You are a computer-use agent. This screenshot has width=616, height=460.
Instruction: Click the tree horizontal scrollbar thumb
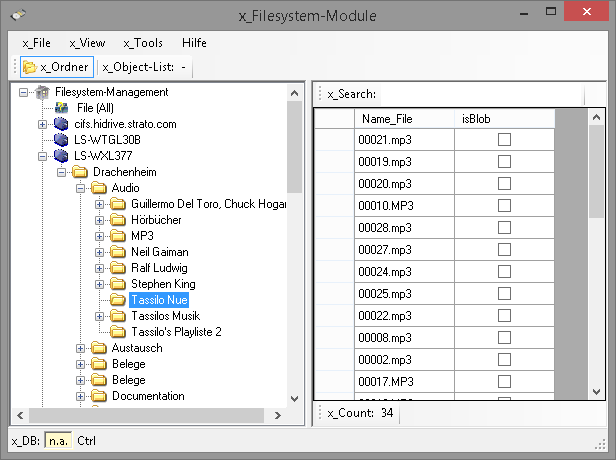point(146,415)
